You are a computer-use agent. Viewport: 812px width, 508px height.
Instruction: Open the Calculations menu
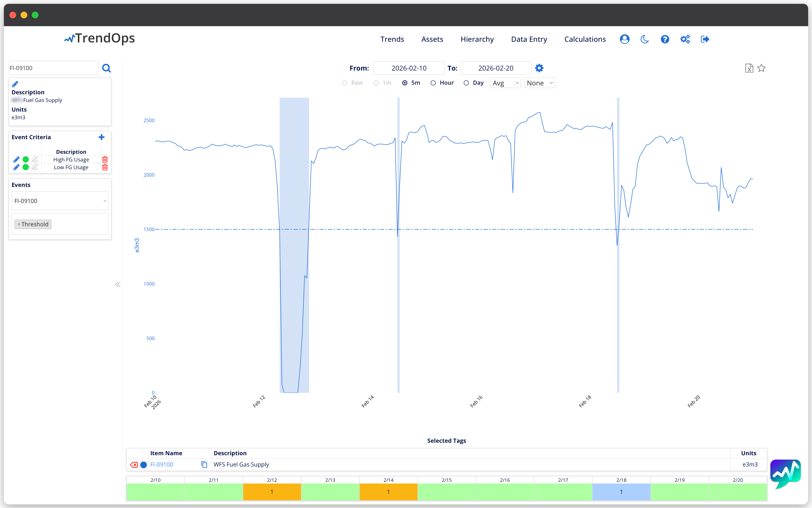pos(585,39)
